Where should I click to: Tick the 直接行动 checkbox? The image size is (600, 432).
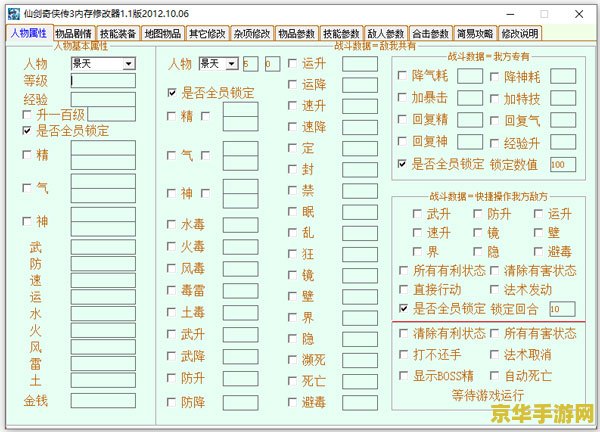pos(403,290)
